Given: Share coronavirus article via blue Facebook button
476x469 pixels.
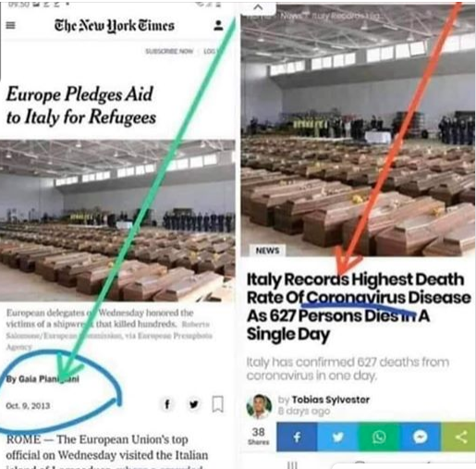Looking at the screenshot, I should pyautogui.click(x=297, y=437).
